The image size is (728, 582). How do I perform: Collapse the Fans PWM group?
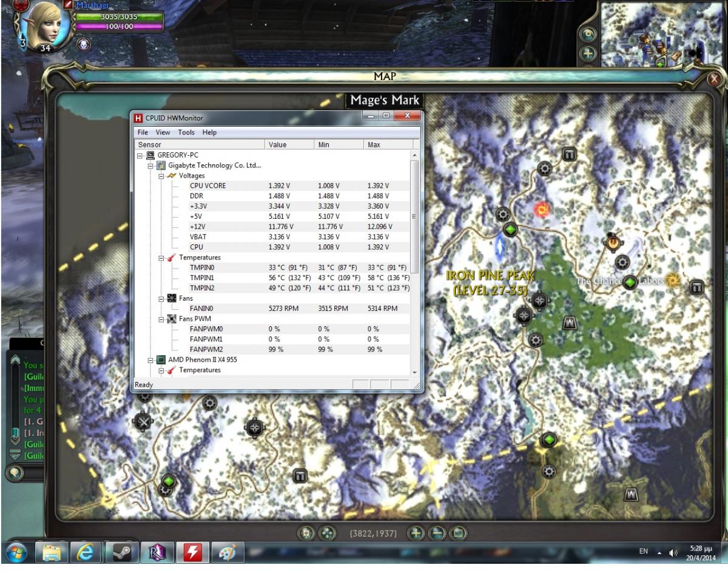point(161,319)
